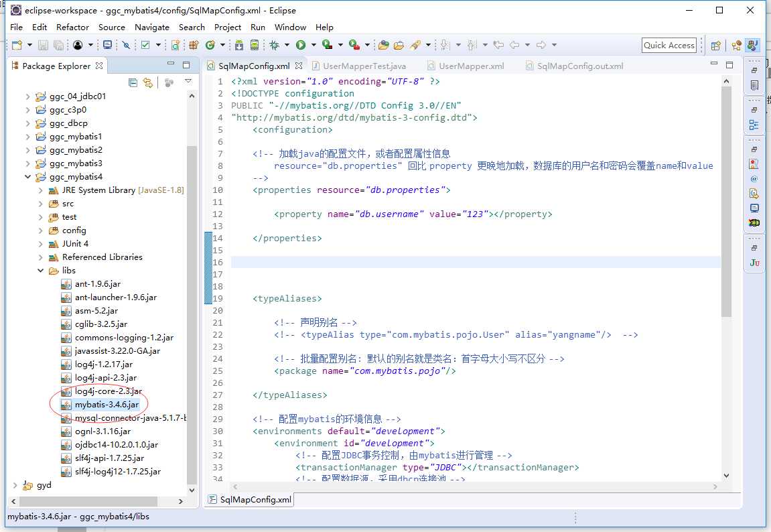This screenshot has width=771, height=532.
Task: Click the SqlMapConfig.xml bottom source tab
Action: coord(250,500)
